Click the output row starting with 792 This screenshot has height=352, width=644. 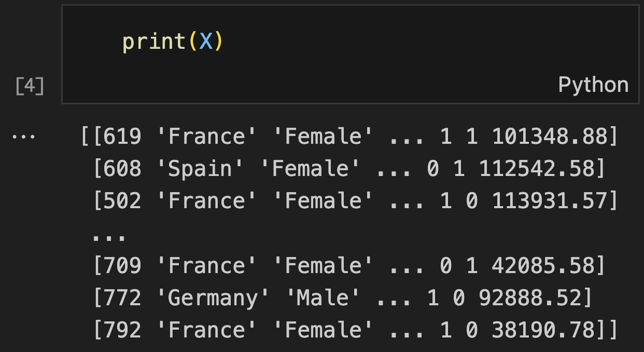(355, 330)
